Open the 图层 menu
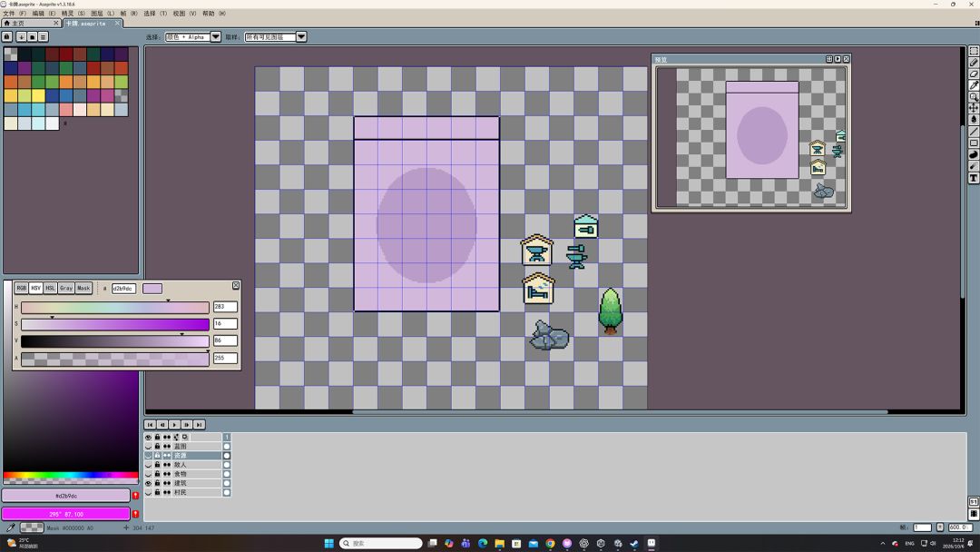980x552 pixels. (103, 13)
